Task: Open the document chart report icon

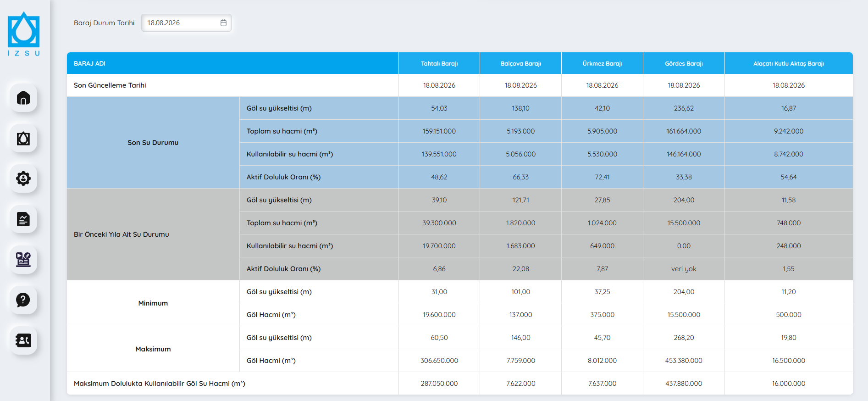Action: click(x=23, y=219)
